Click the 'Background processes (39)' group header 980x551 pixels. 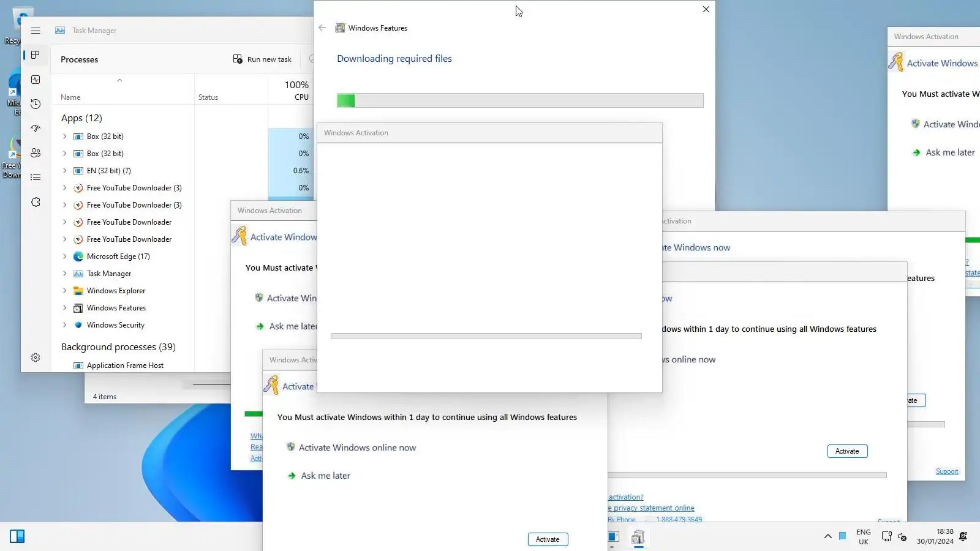118,347
